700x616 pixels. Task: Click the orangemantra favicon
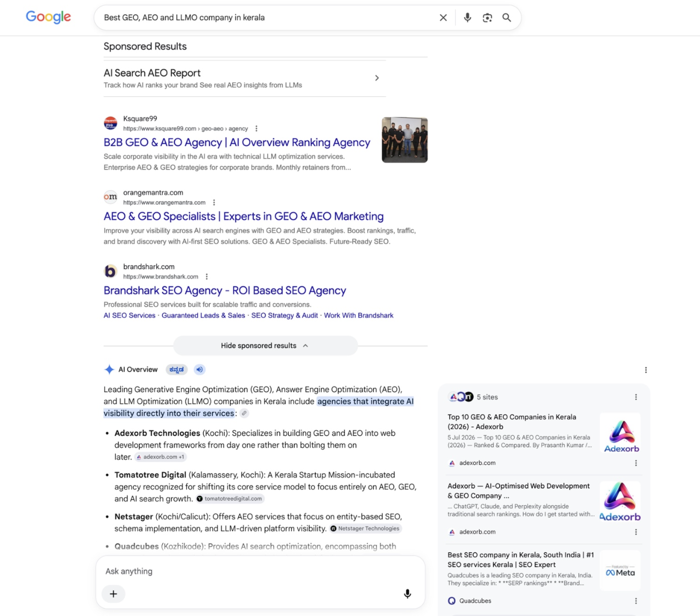[x=110, y=197]
